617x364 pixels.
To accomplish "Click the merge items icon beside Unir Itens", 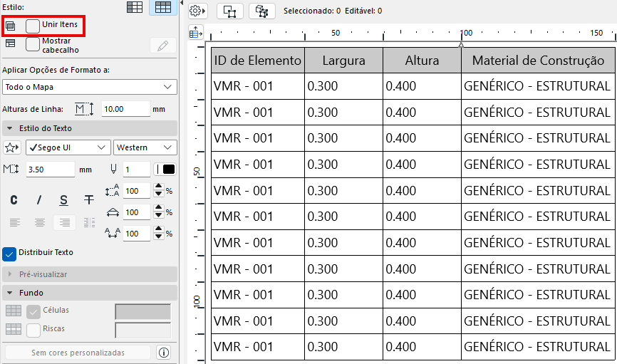I will click(x=11, y=26).
